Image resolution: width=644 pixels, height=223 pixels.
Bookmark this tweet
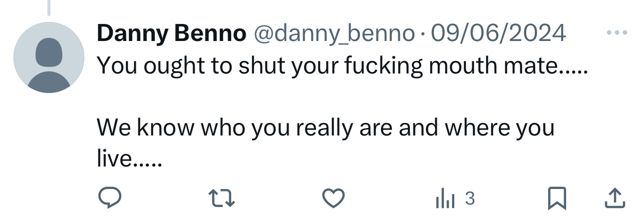(x=556, y=199)
